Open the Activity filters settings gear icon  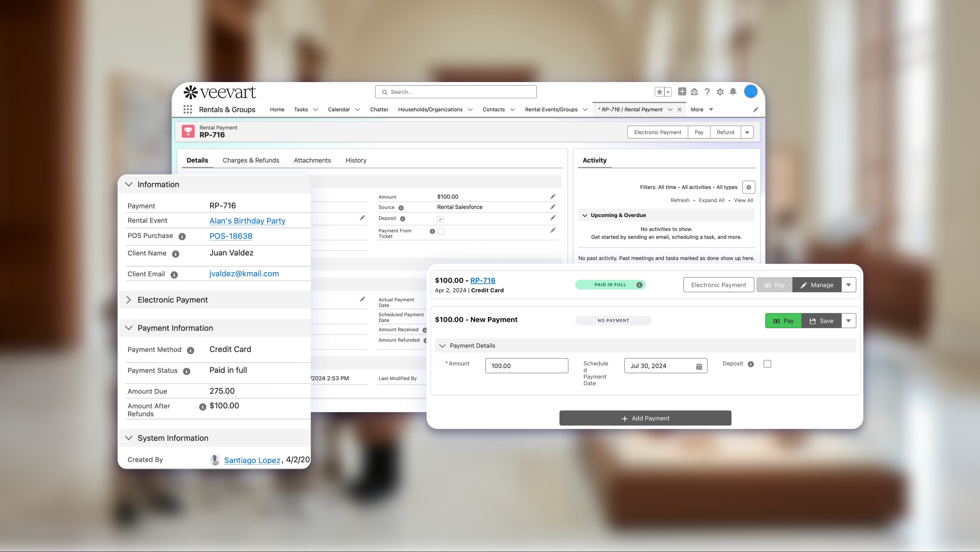tap(749, 187)
